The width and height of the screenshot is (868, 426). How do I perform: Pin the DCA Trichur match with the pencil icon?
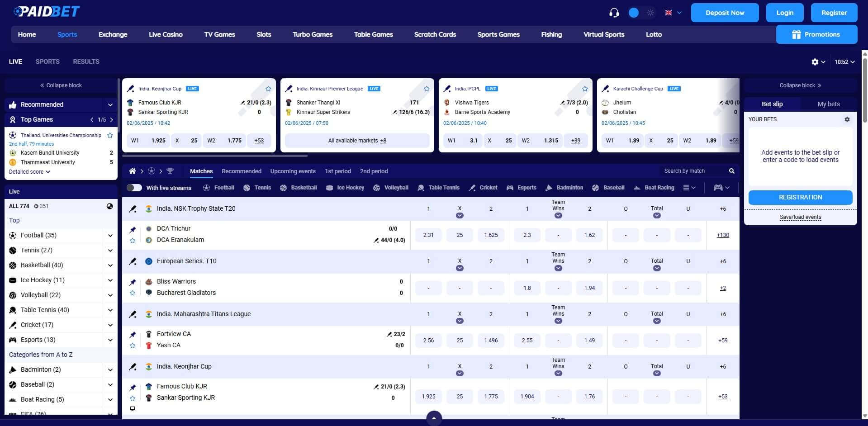(x=133, y=229)
